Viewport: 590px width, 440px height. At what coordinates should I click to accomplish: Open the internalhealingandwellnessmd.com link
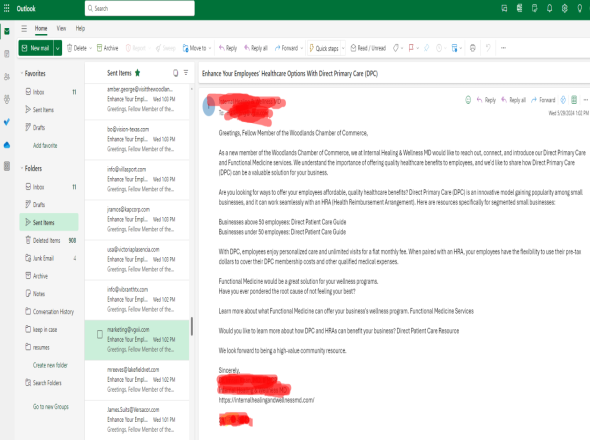tap(266, 400)
